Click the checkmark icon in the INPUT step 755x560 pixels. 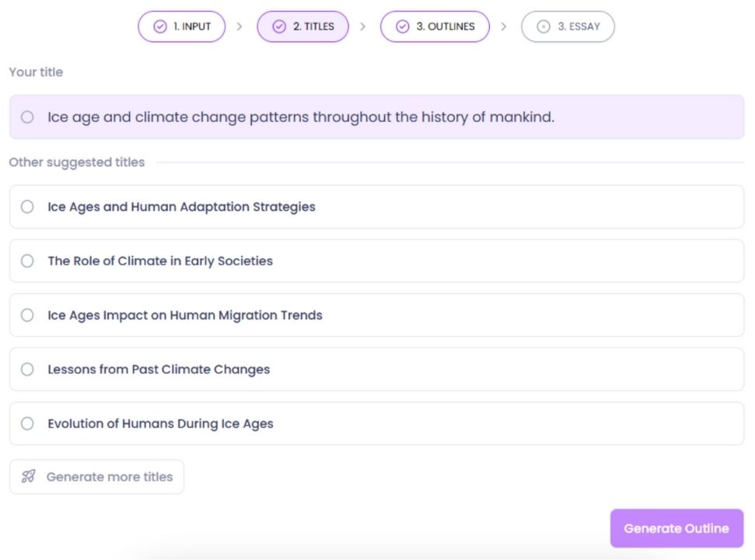point(160,26)
